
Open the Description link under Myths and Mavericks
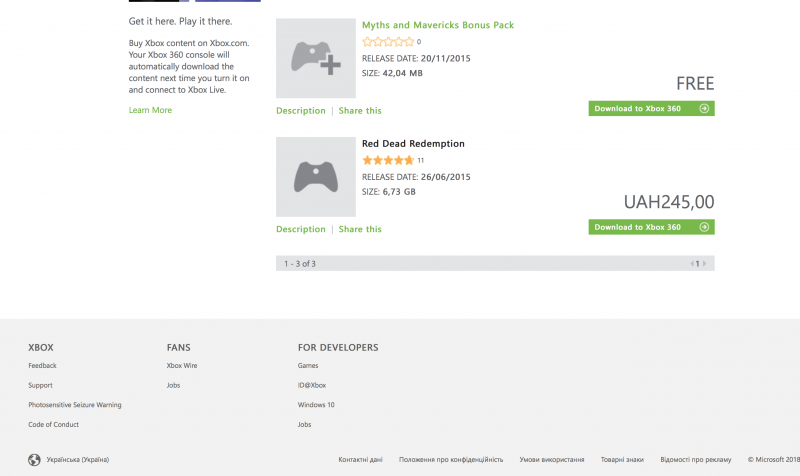[301, 111]
